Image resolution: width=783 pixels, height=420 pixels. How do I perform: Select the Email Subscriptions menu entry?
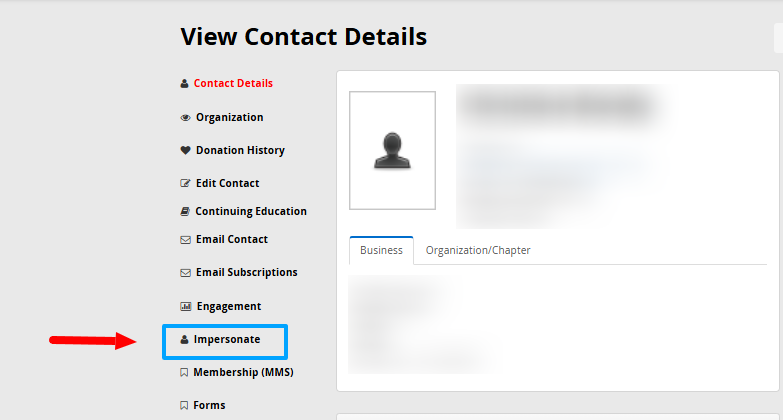click(x=247, y=272)
